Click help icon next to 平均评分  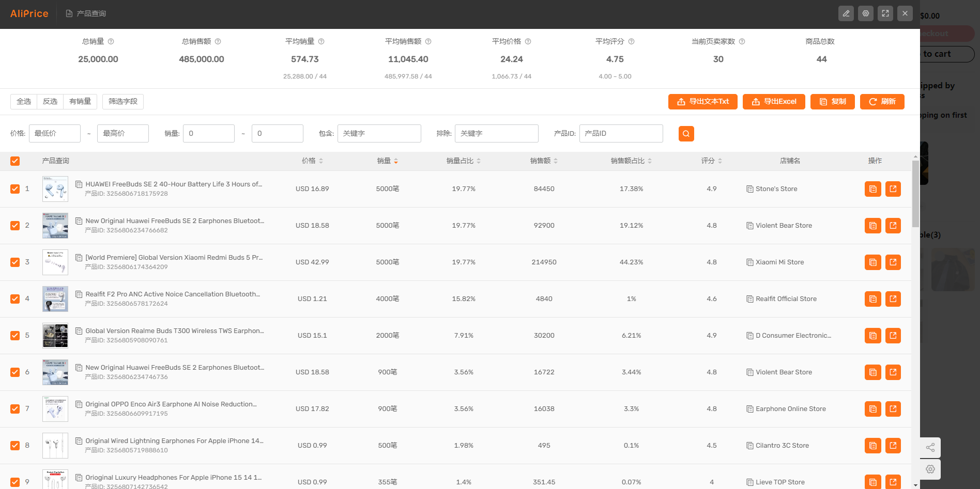631,41
